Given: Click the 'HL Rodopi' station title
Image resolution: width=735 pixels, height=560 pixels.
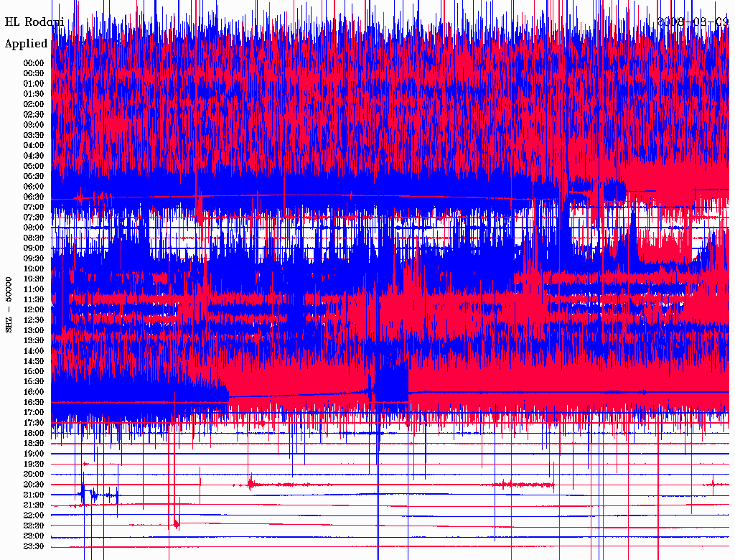Looking at the screenshot, I should click(34, 22).
